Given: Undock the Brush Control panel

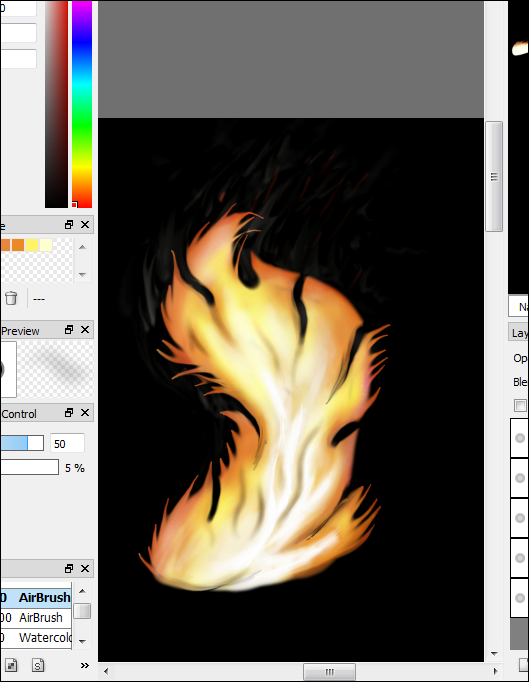Looking at the screenshot, I should (69, 412).
